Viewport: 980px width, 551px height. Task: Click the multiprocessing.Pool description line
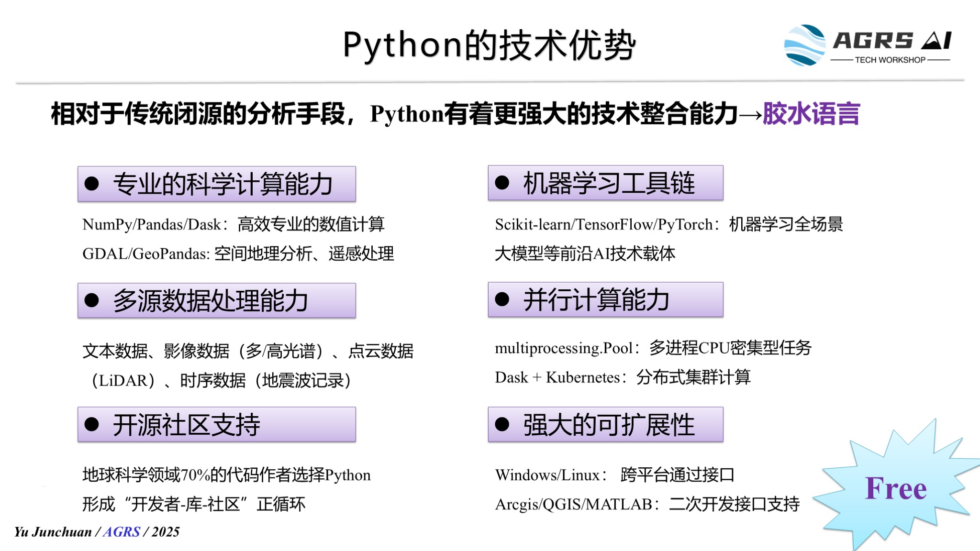(653, 348)
